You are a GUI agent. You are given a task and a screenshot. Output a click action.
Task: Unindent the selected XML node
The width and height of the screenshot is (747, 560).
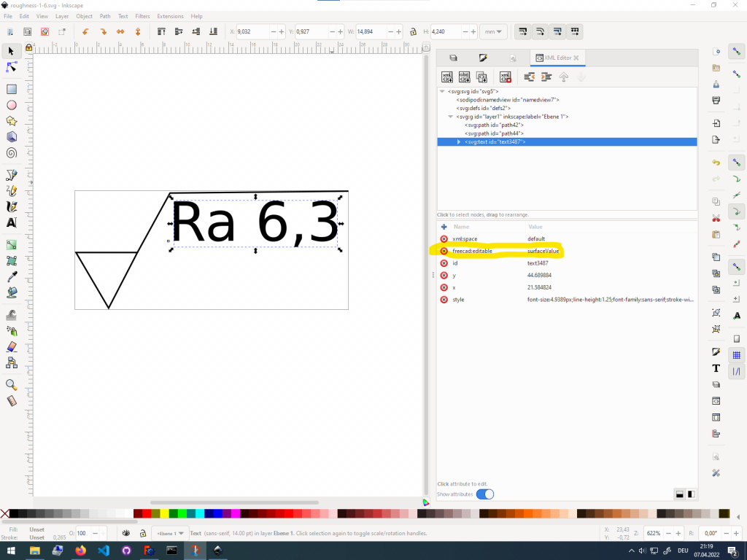click(529, 77)
